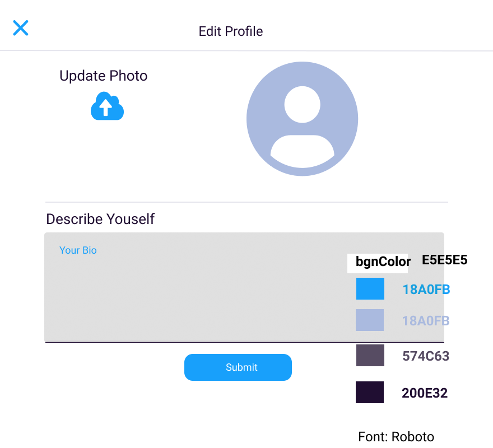This screenshot has width=493, height=448.
Task: Tap the avatar shoulders silhouette
Action: [303, 151]
